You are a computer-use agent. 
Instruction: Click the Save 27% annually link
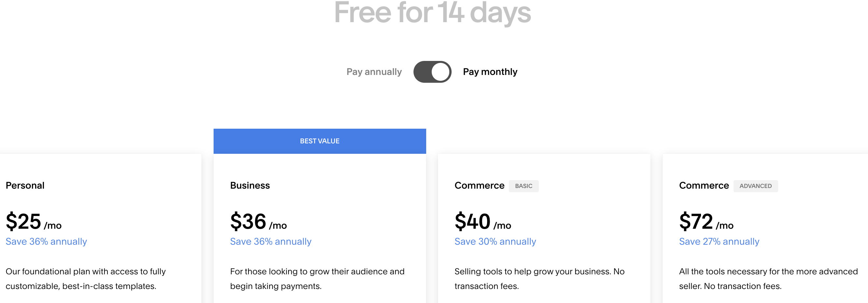pos(719,241)
